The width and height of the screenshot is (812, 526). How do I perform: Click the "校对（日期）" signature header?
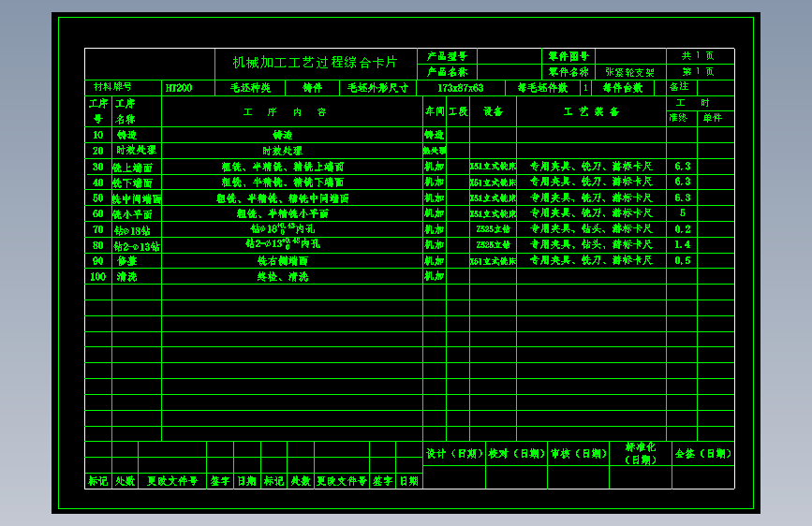pos(516,454)
